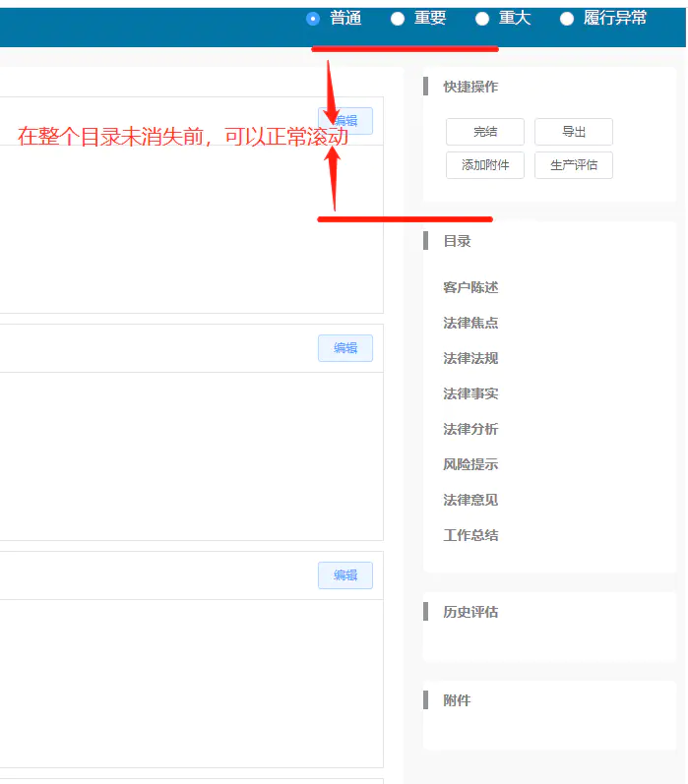688x784 pixels.
Task: Click the 快捷操作 panel heading
Action: tap(470, 87)
